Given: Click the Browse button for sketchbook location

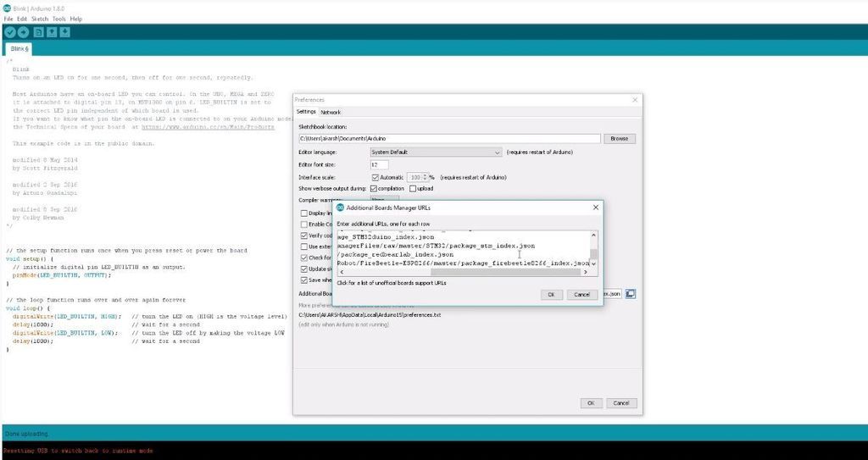Looking at the screenshot, I should [619, 138].
